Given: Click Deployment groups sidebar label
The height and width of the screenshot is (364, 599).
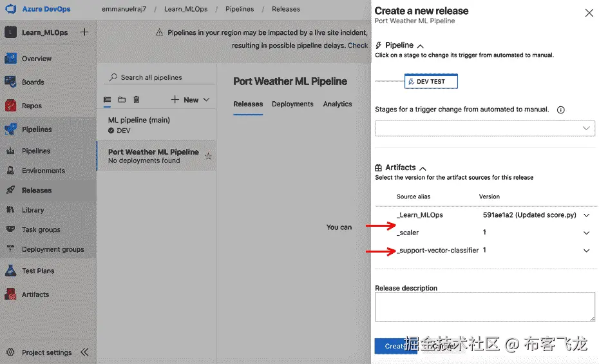Looking at the screenshot, I should click(x=53, y=249).
